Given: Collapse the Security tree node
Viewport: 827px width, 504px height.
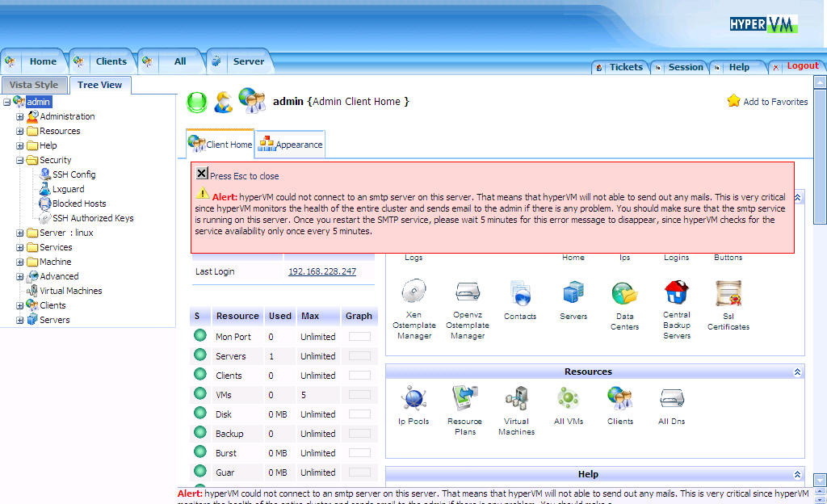Looking at the screenshot, I should coord(20,161).
